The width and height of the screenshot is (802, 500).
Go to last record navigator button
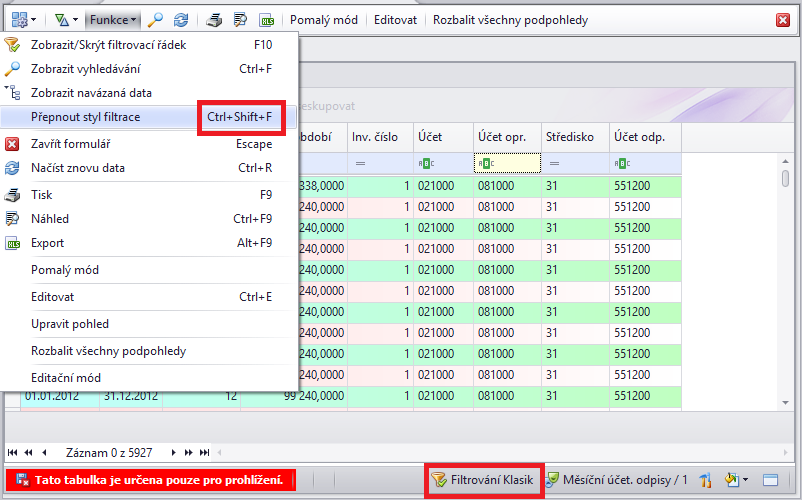205,452
